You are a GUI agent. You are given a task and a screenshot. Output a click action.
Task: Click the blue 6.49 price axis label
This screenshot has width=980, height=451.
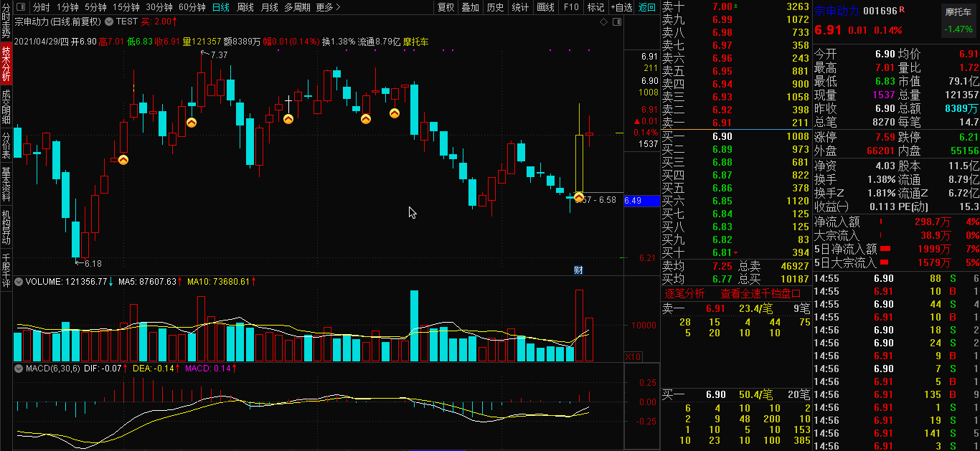(x=641, y=201)
